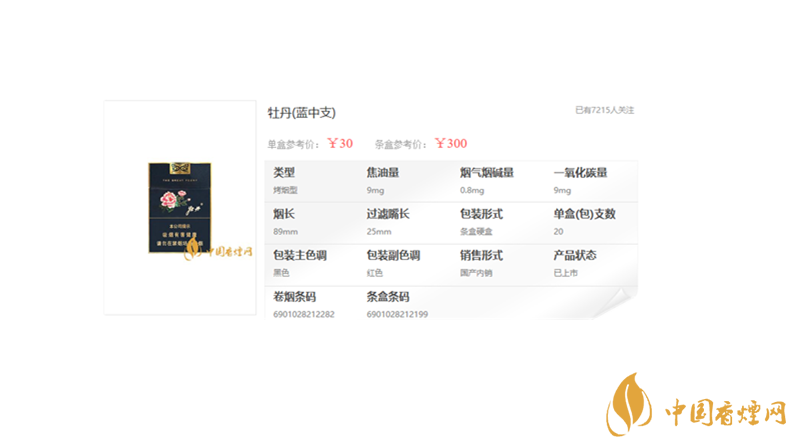Click the 牡丹 cigarette pack product image

(180, 207)
